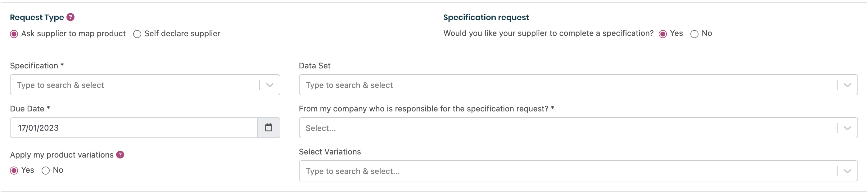Select No for Apply my product variations
Screen dimensions: 868x195
tap(46, 171)
